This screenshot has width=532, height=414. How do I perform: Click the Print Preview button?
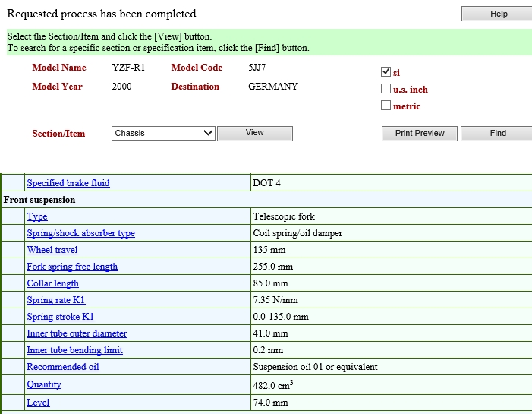coord(419,133)
